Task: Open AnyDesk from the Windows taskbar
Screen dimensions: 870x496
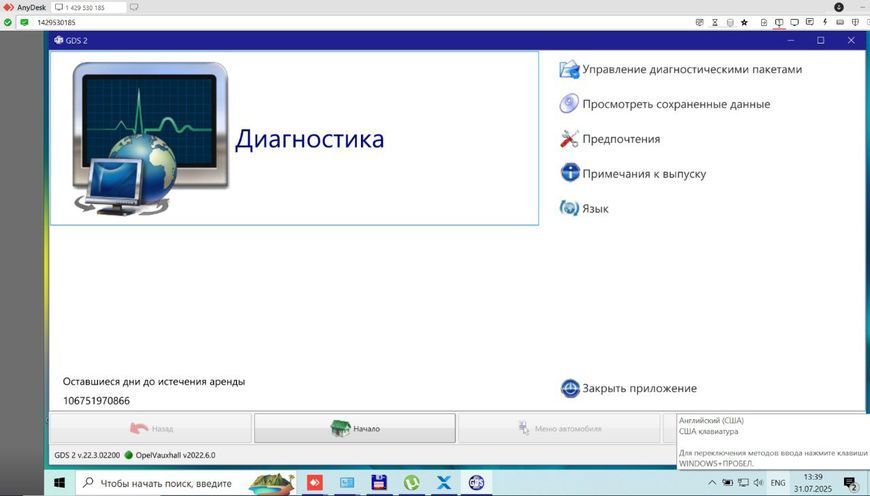Action: coord(315,483)
